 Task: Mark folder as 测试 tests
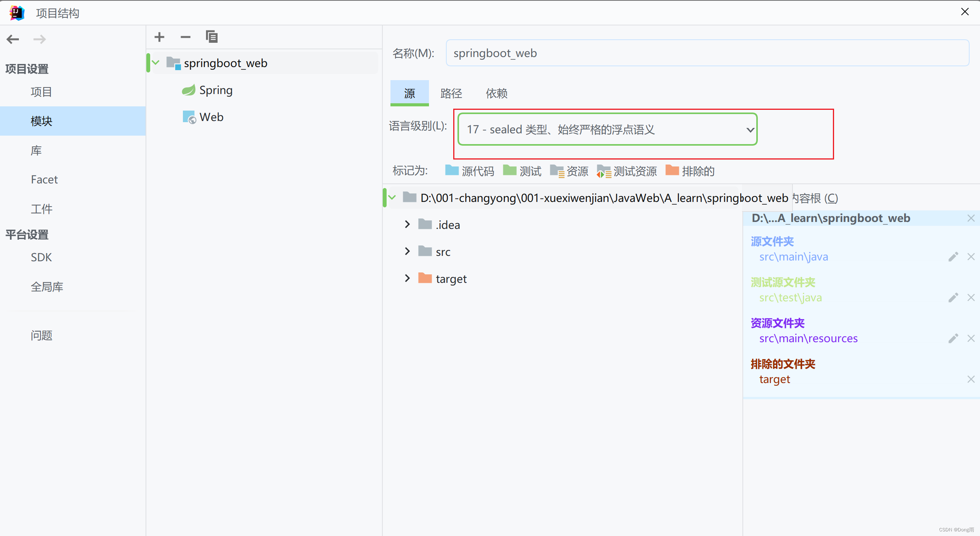522,171
